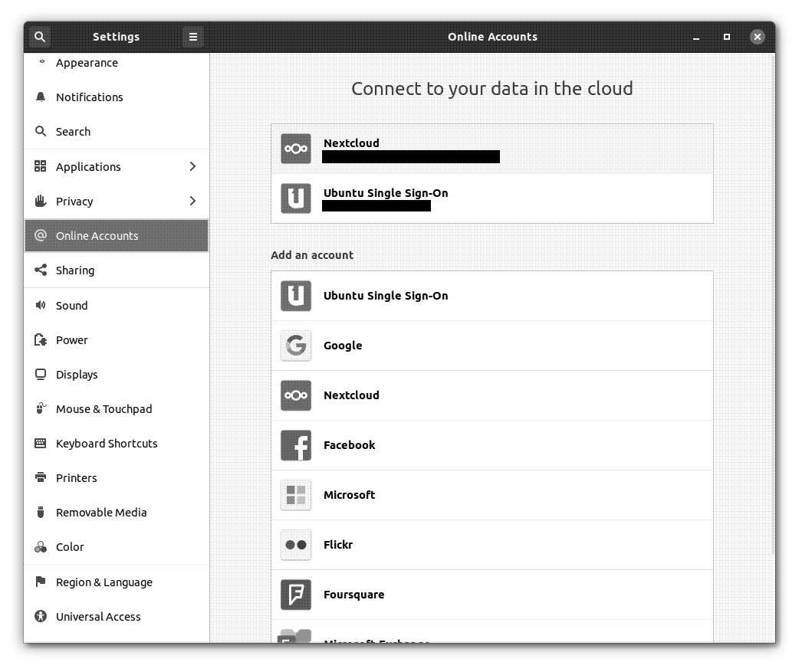
Task: Go to Sharing settings
Action: (x=117, y=270)
